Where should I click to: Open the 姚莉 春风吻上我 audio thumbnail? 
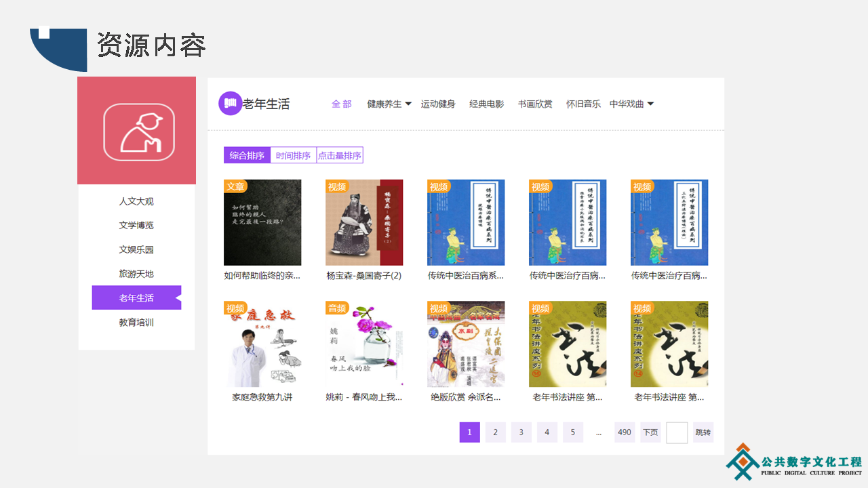(x=364, y=344)
